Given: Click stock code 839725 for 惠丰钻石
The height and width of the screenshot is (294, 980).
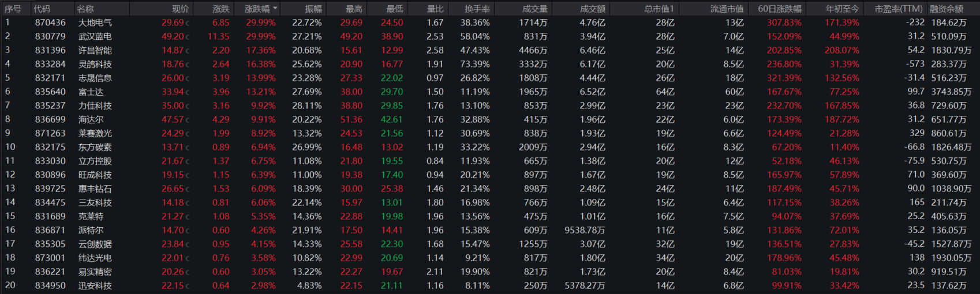Looking at the screenshot, I should coord(50,189).
